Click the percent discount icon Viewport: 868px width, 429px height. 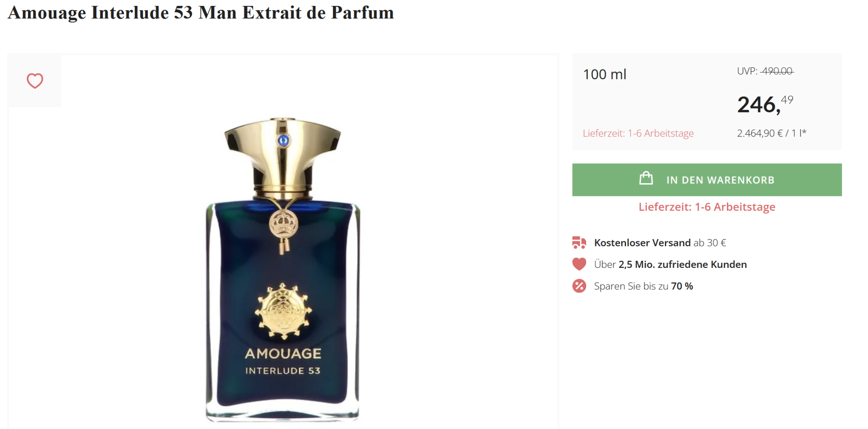pyautogui.click(x=579, y=286)
